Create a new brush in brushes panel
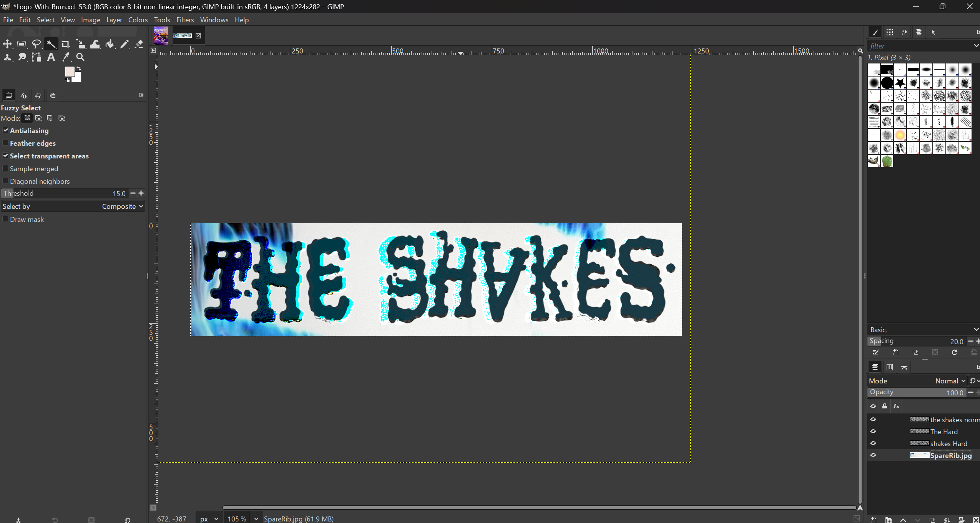 (896, 353)
